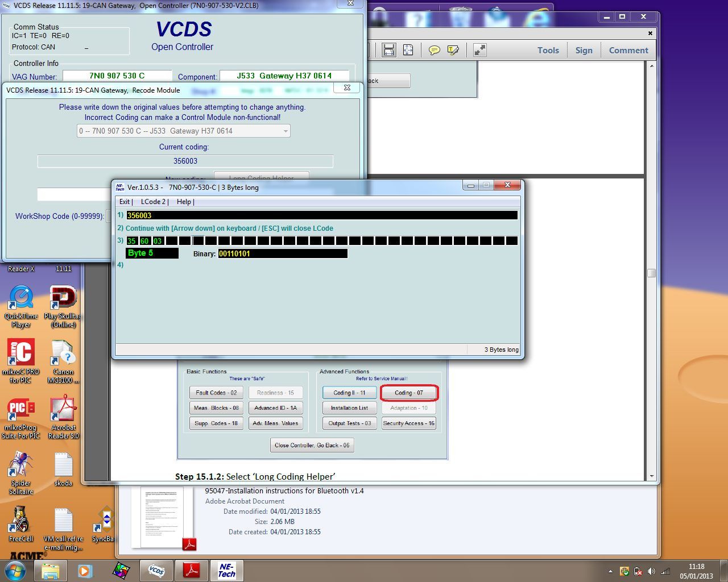728x582 pixels.
Task: Click the Coding II - 11 button
Action: pos(349,393)
